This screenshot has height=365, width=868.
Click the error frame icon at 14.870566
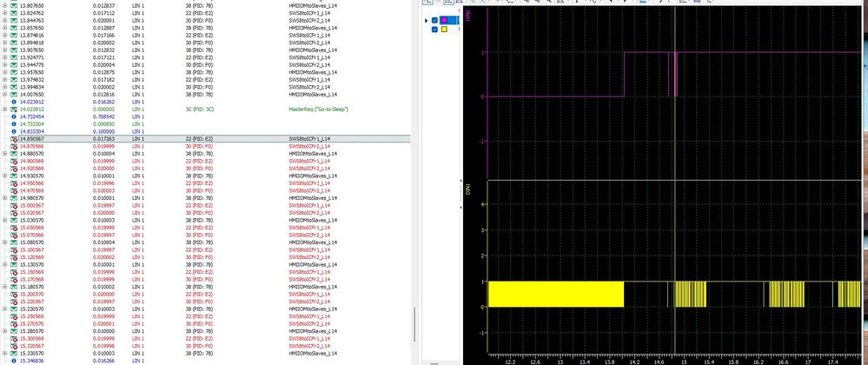13,146
